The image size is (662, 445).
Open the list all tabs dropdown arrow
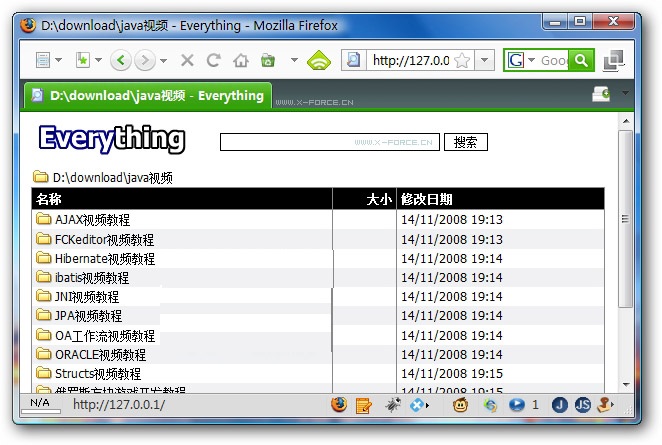[x=625, y=93]
